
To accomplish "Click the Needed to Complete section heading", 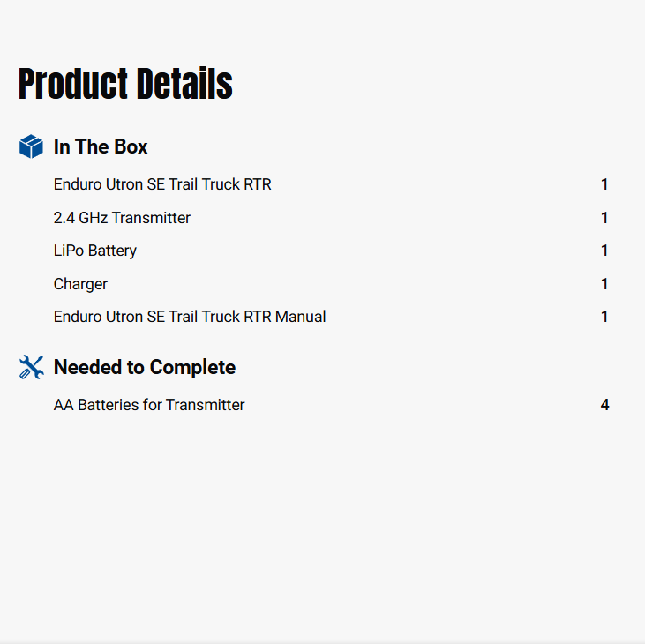I will [145, 367].
